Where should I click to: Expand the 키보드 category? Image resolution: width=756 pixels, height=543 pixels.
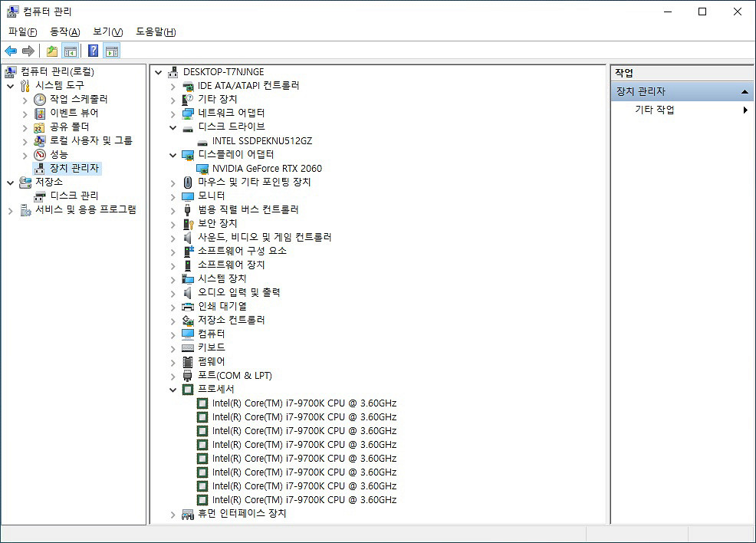tap(173, 349)
